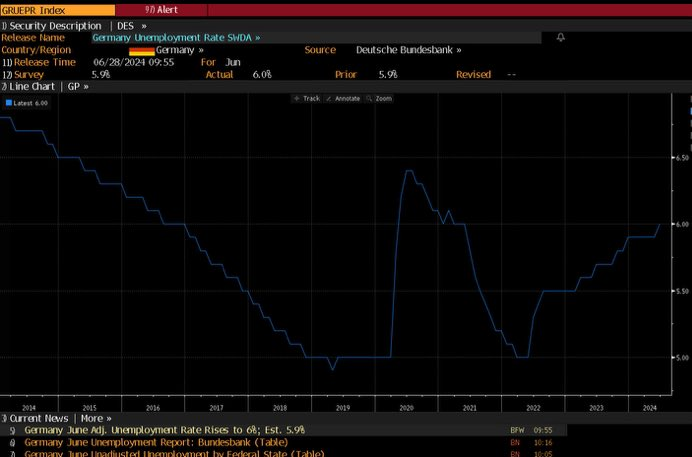Click the 2022 x-axis label
This screenshot has height=457, width=692.
(x=533, y=408)
